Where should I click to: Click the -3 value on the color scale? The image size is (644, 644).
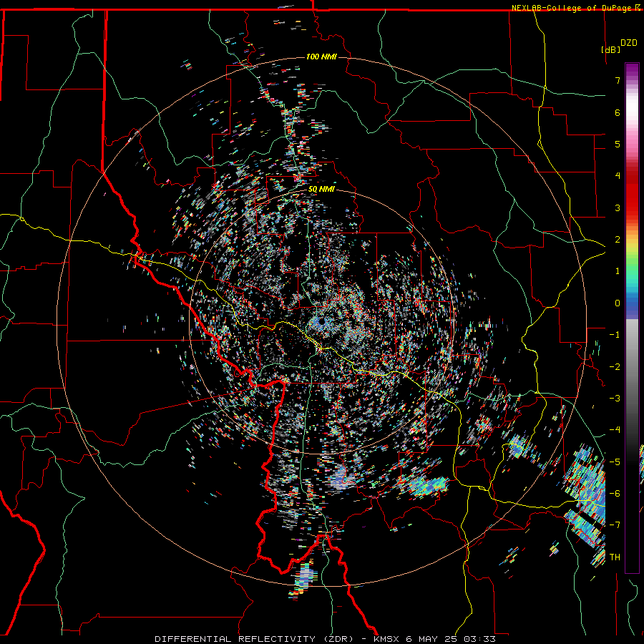point(615,399)
